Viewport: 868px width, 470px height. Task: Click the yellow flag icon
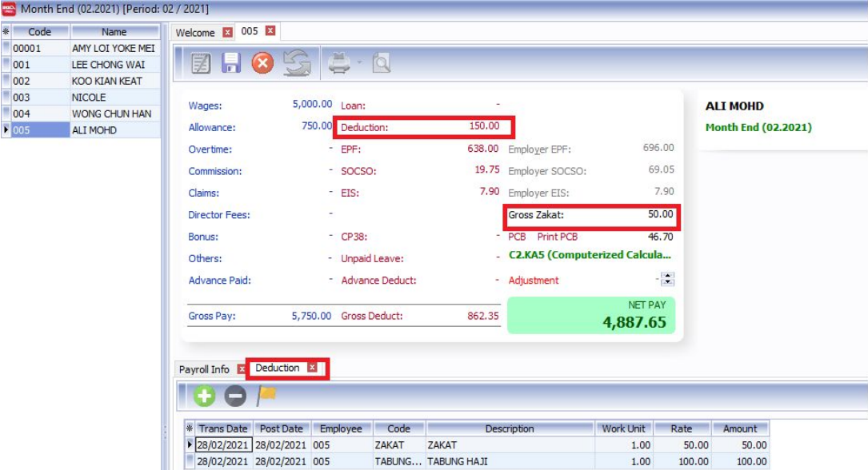[266, 396]
